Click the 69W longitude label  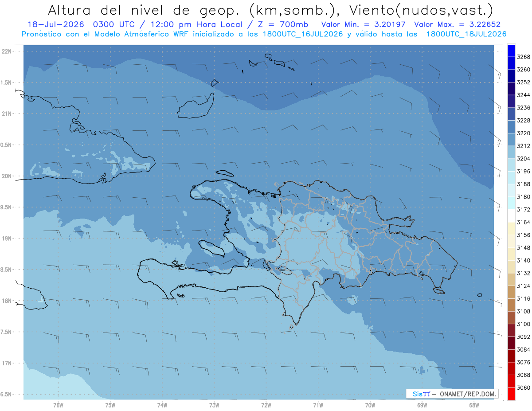[422, 405]
